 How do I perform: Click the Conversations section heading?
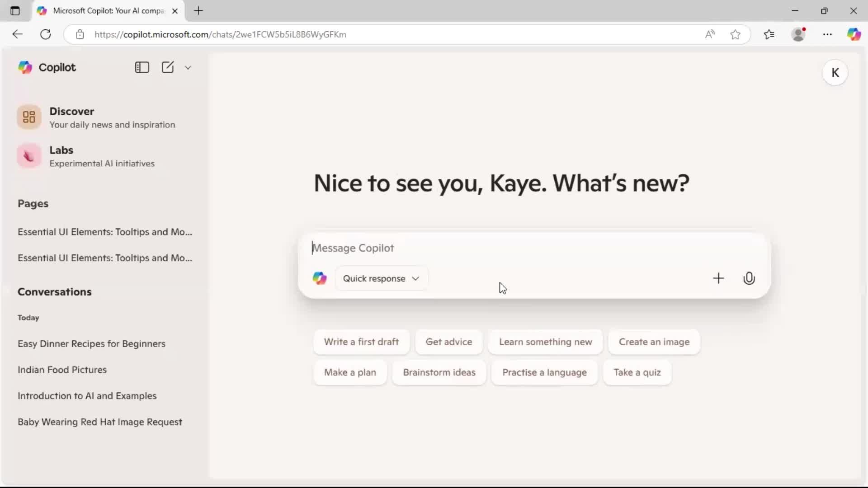tap(54, 292)
